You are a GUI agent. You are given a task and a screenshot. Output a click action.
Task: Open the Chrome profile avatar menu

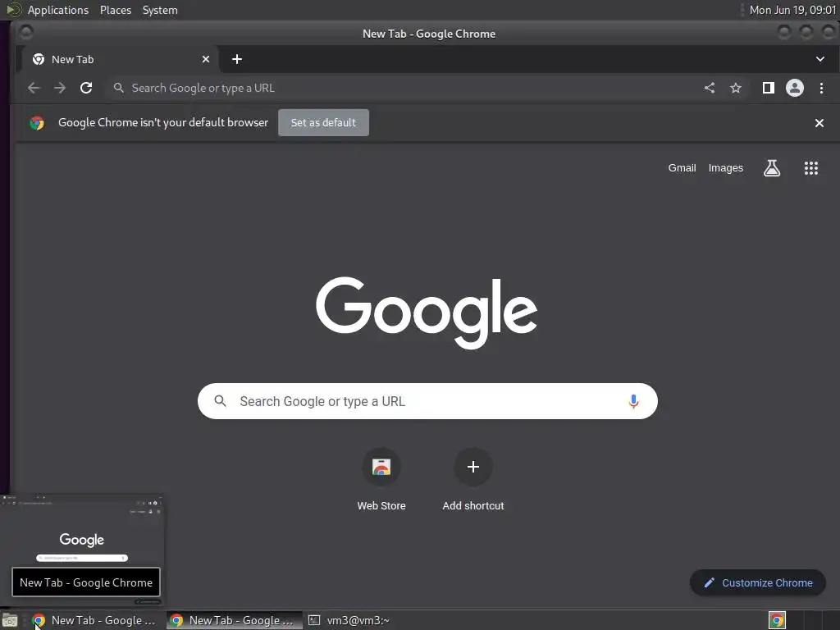794,88
